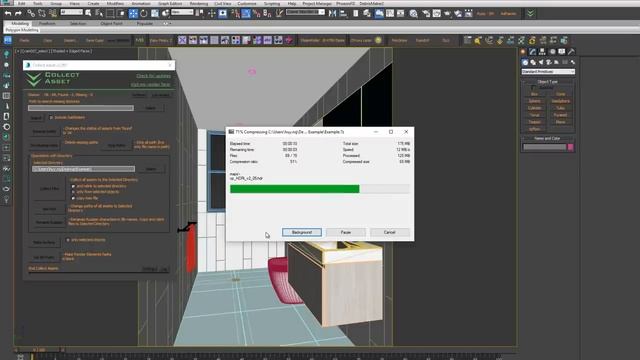Toggle 'copy max file' option
The height and width of the screenshot is (360, 640).
(73, 198)
